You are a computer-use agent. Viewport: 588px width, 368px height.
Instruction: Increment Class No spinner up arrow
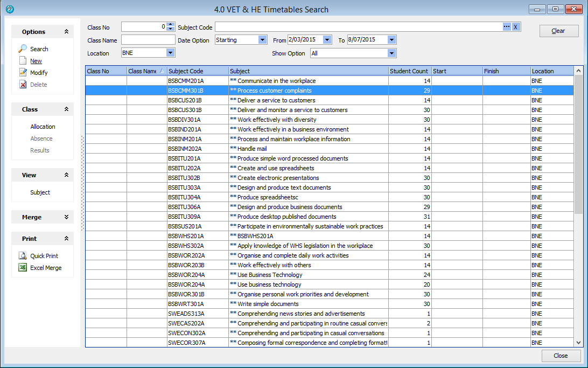coord(171,24)
